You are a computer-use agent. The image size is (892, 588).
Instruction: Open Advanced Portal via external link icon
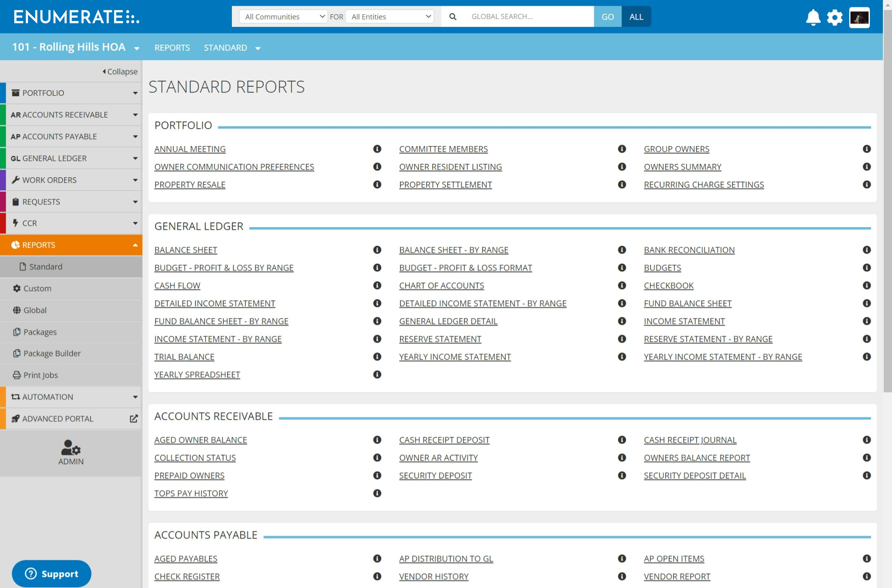coord(133,419)
